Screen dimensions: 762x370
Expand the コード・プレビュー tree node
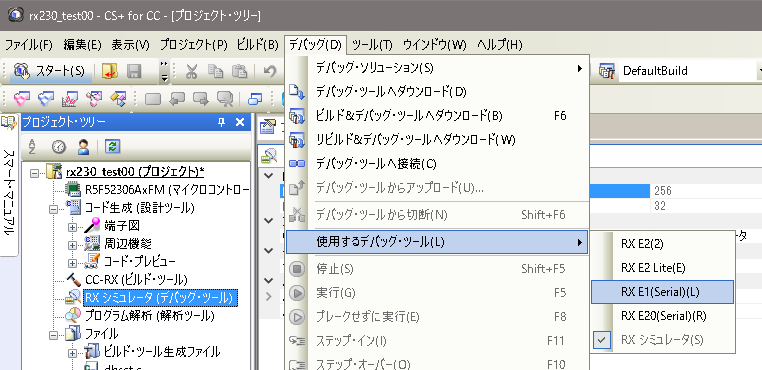pos(72,263)
